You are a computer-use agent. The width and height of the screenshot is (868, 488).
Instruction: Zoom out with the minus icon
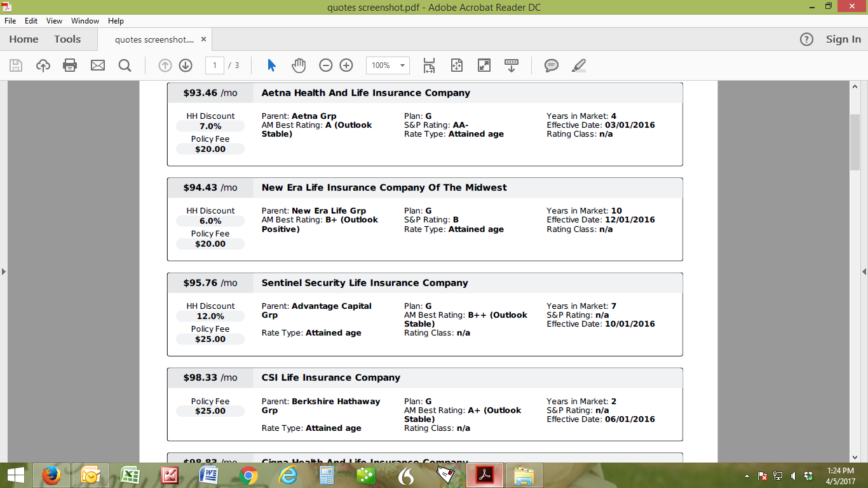(x=325, y=65)
